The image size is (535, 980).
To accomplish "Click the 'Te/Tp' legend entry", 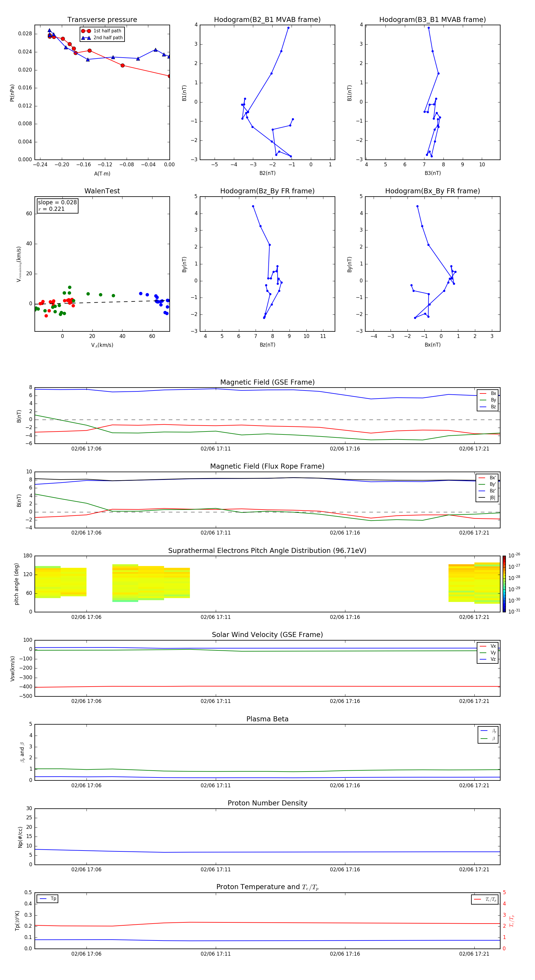I will [485, 899].
